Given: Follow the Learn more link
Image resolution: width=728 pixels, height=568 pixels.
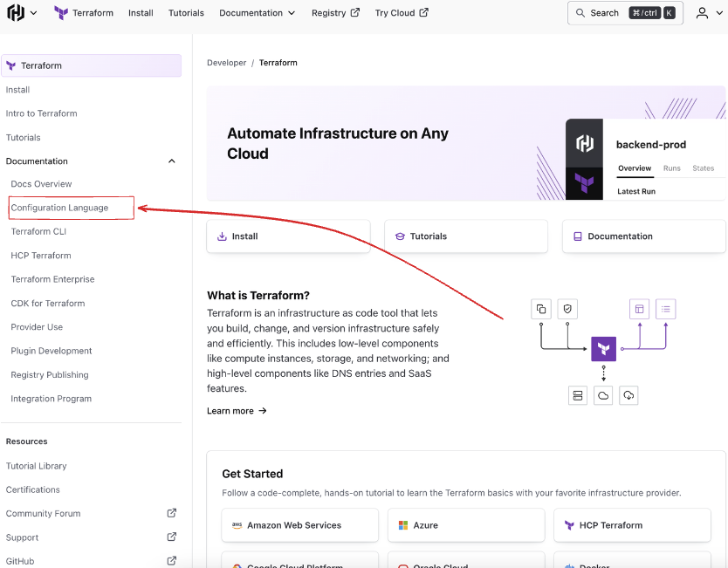Looking at the screenshot, I should tap(237, 411).
